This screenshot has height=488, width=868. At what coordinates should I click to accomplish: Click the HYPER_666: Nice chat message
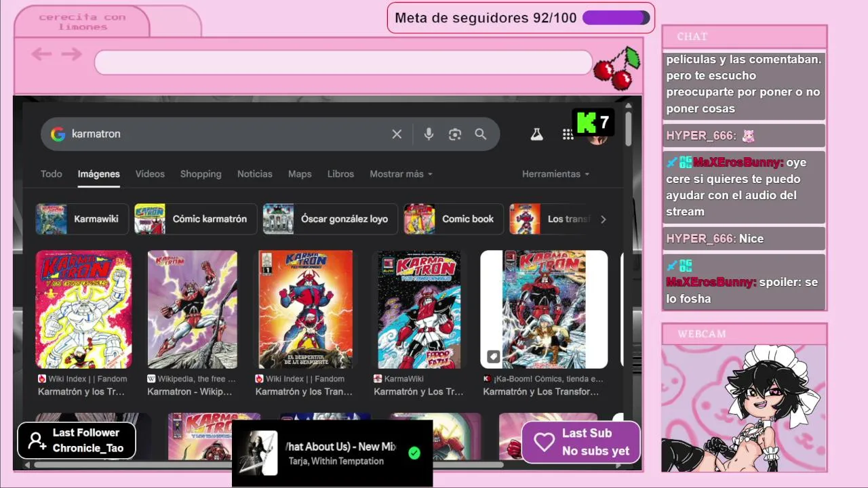click(744, 239)
